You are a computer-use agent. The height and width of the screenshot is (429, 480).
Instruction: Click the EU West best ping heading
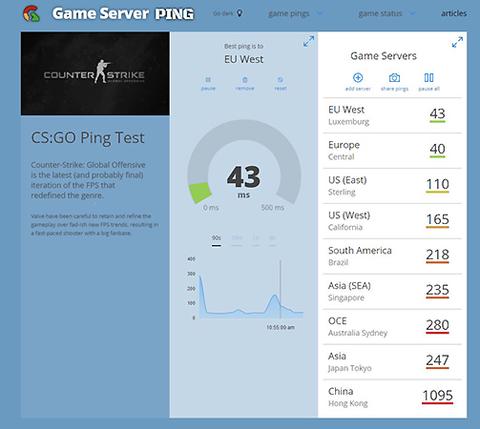tap(244, 59)
